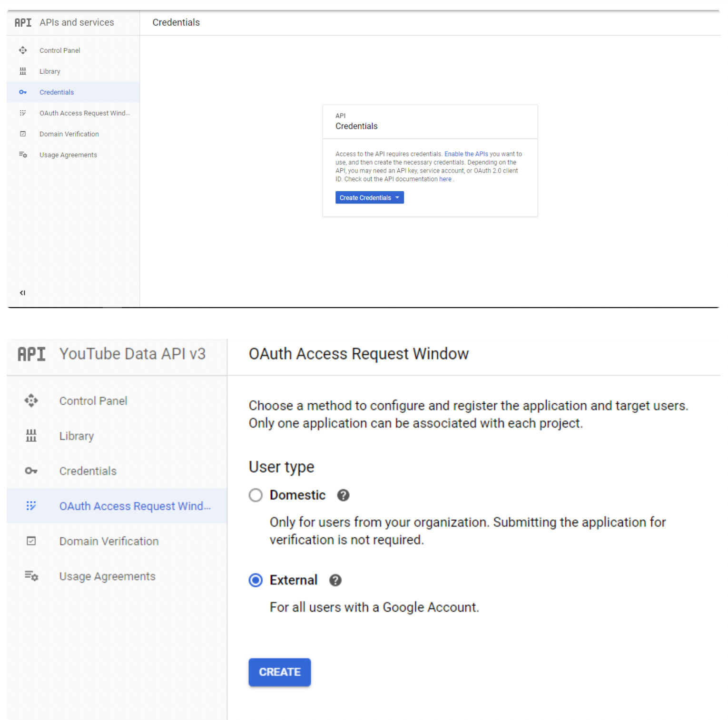Click the APIs and services header title

[77, 22]
